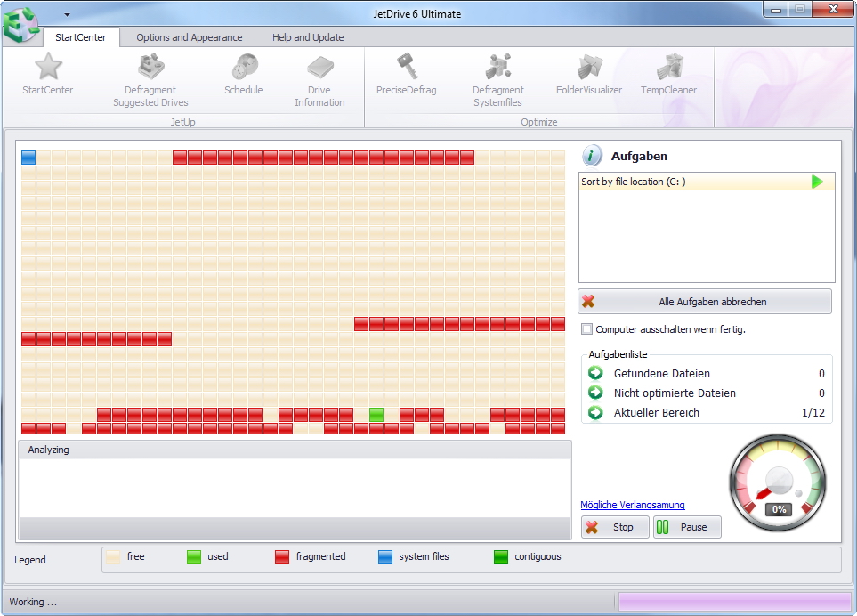857x616 pixels.
Task: Open FolderVisualizer tool
Action: (589, 68)
